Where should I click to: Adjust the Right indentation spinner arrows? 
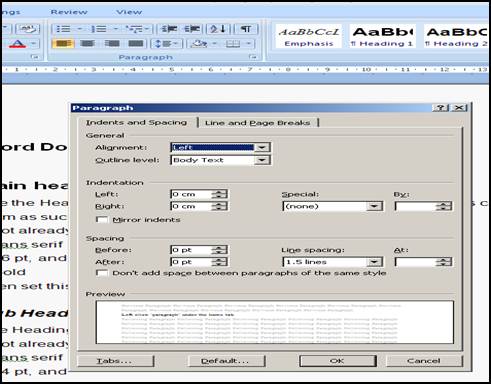click(220, 206)
